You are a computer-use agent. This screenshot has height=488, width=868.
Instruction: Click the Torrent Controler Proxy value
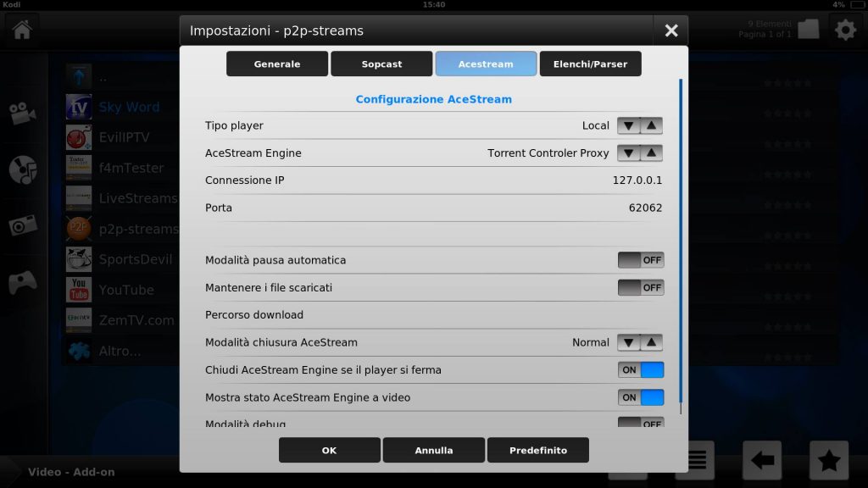click(548, 152)
